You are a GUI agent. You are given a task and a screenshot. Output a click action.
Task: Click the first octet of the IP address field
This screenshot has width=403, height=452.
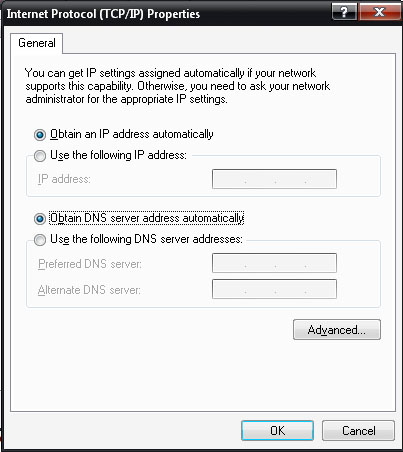(x=229, y=179)
